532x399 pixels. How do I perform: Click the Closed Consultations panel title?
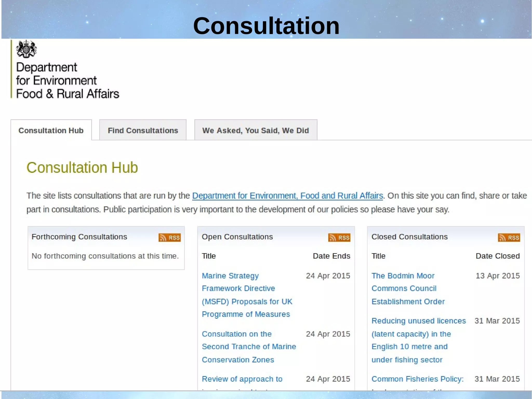[x=409, y=237]
